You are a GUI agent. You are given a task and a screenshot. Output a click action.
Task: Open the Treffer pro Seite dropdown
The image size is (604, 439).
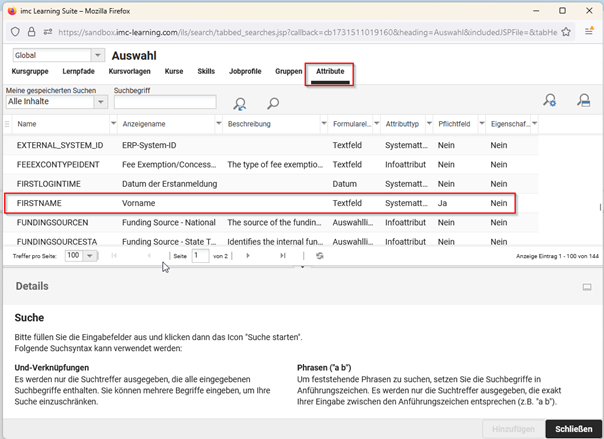[89, 256]
